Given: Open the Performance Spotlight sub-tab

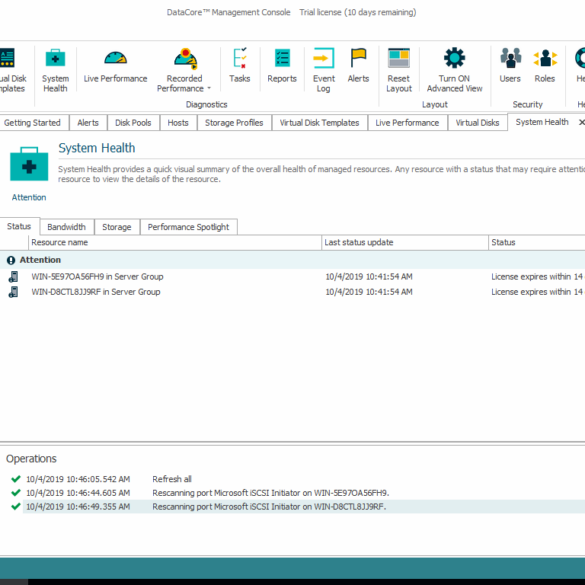Looking at the screenshot, I should (188, 227).
